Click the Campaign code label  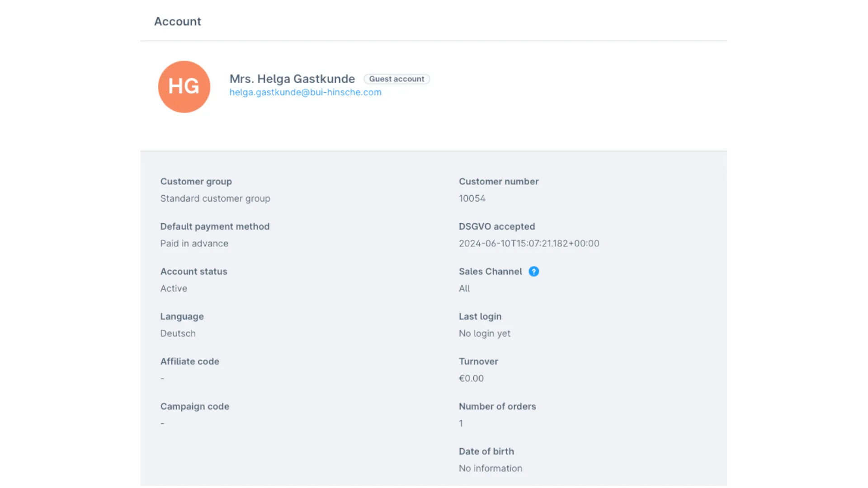coord(194,406)
